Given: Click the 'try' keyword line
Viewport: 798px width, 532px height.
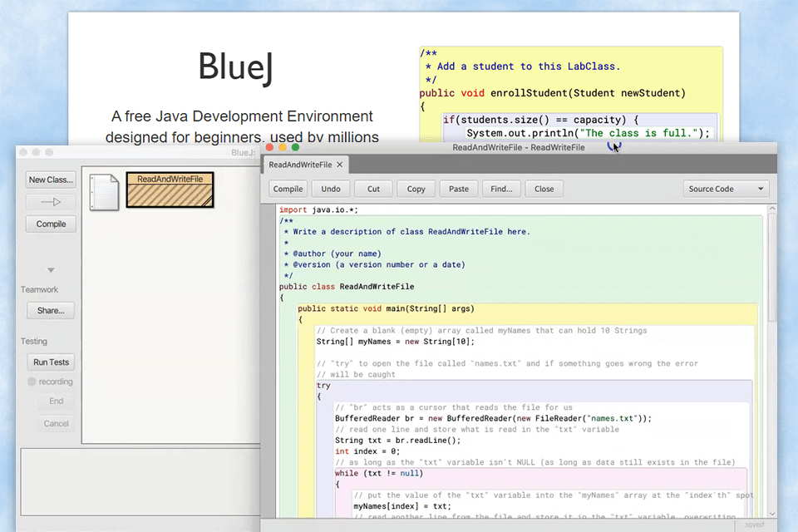Looking at the screenshot, I should (323, 386).
